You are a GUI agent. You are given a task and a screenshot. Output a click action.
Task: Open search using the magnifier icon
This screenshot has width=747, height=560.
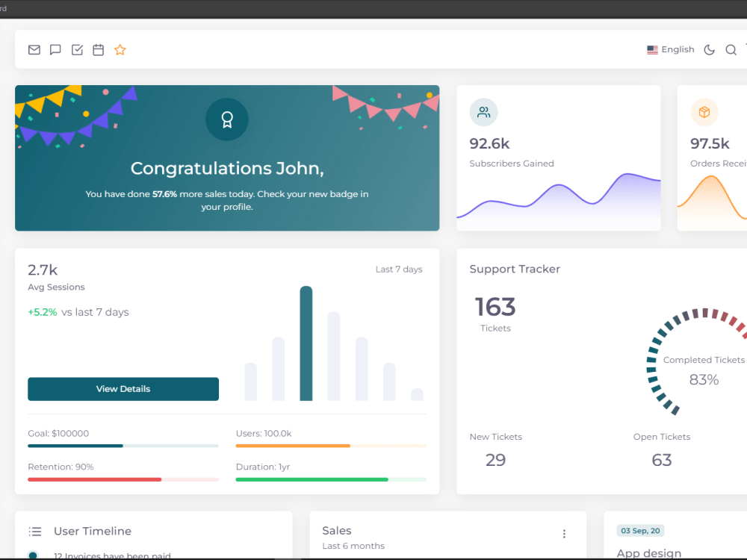click(x=730, y=49)
